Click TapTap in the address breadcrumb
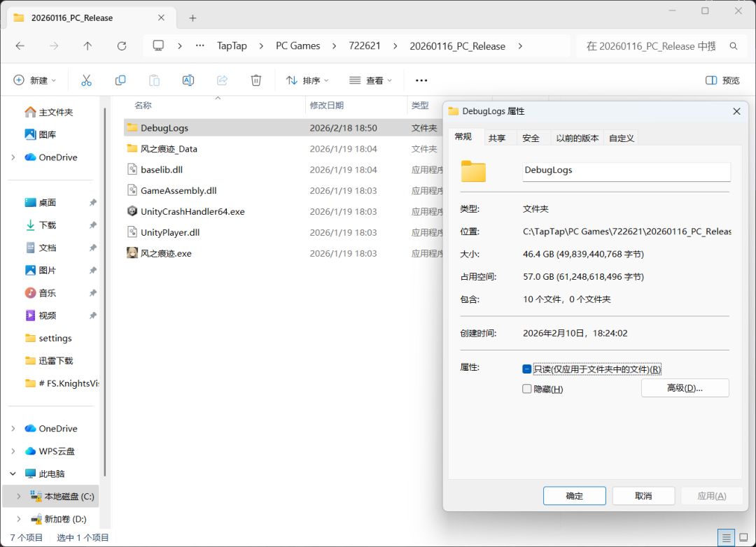Screen dimensions: 756x547 (x=232, y=45)
